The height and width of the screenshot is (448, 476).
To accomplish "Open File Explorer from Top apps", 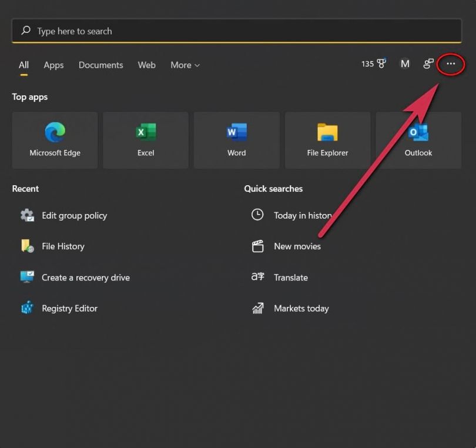I will click(x=327, y=140).
